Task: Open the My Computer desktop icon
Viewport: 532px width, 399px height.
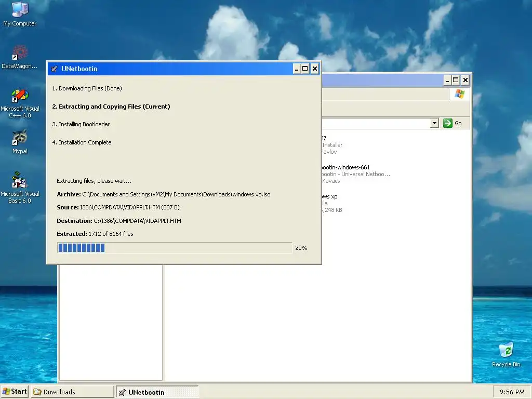Action: pyautogui.click(x=20, y=14)
